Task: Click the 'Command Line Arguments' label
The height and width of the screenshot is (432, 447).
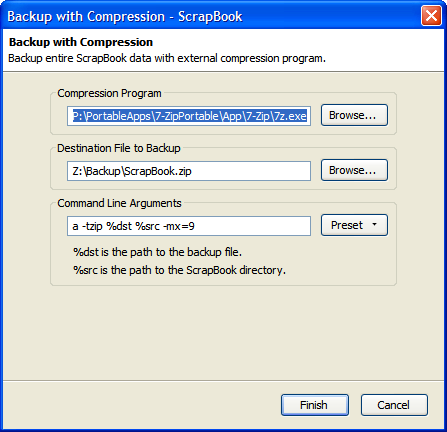Action: (x=119, y=203)
